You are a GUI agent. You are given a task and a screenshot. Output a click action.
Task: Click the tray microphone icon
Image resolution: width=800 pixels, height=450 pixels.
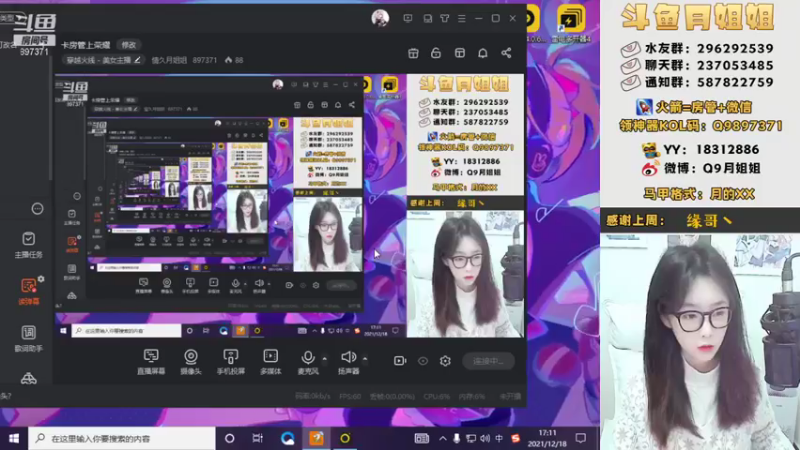(457, 438)
